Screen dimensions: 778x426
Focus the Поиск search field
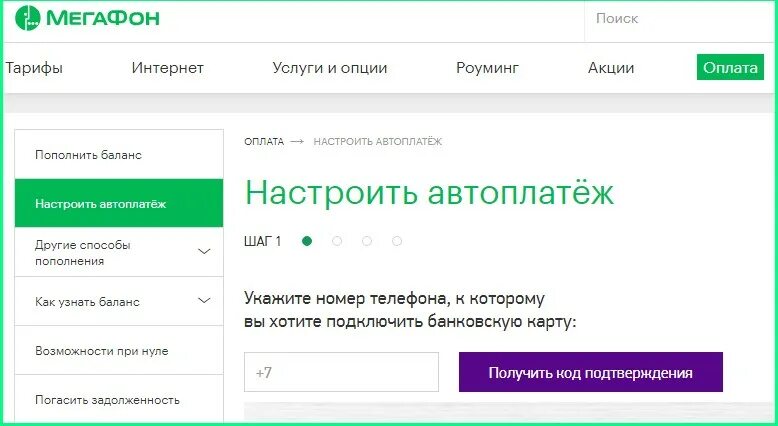coord(680,19)
